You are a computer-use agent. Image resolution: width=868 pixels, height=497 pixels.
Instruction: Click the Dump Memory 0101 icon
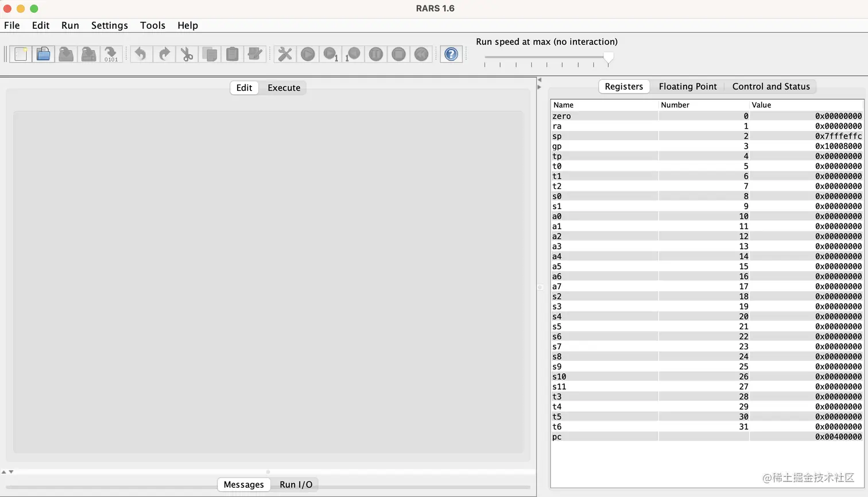111,54
